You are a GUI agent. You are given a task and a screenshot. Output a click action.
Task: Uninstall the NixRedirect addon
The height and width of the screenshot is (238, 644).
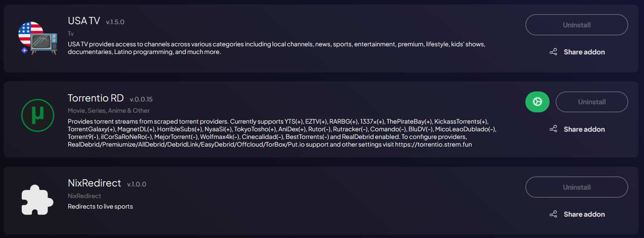[576, 187]
